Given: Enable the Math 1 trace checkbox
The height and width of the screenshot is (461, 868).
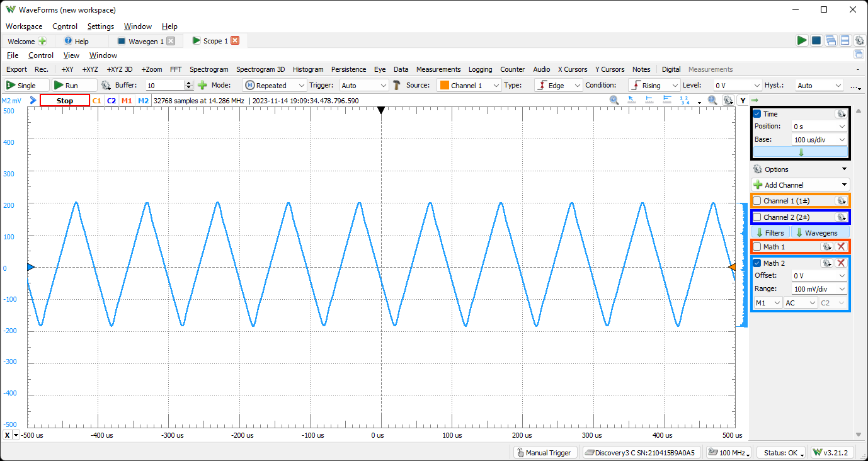Looking at the screenshot, I should click(757, 246).
